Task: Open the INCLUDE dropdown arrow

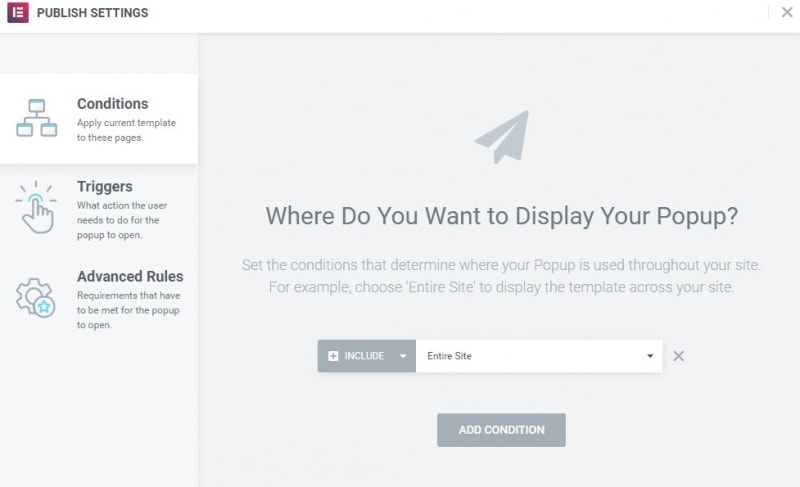Action: coord(403,356)
